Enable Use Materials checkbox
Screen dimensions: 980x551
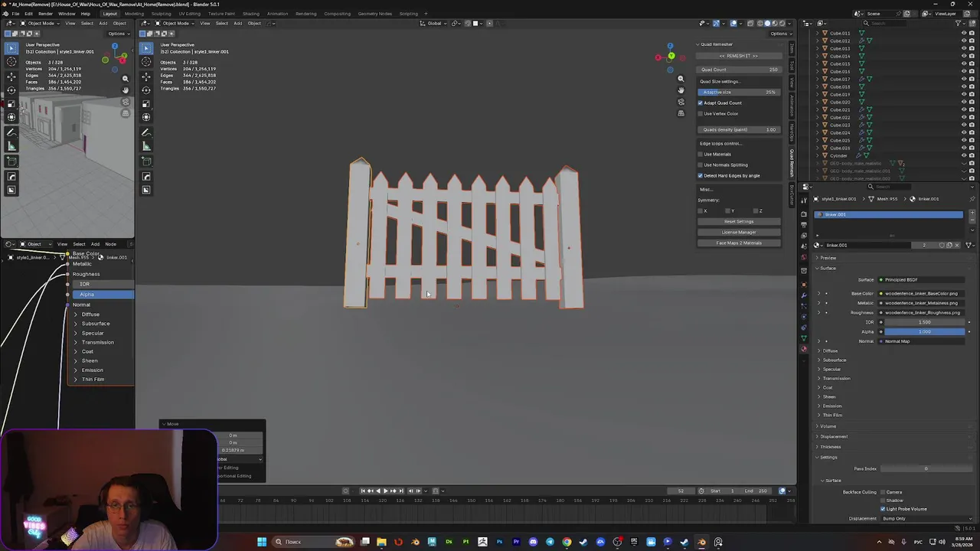pyautogui.click(x=701, y=154)
